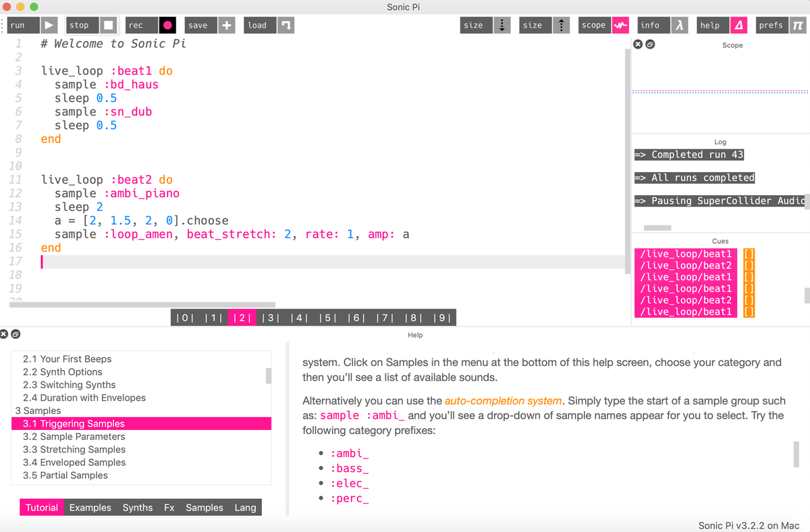The width and height of the screenshot is (810, 532).
Task: Click the Completed run 43 log entry
Action: point(689,155)
